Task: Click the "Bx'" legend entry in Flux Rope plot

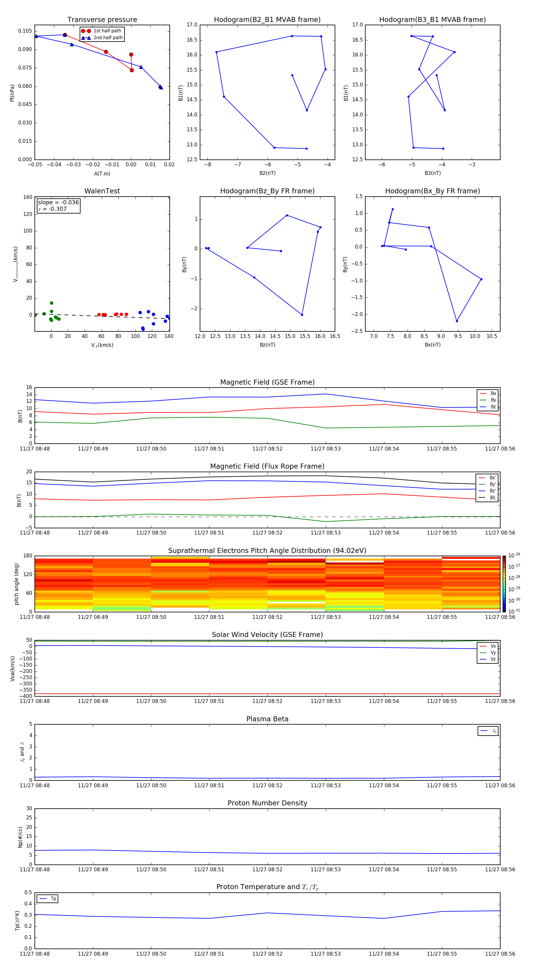Action: click(x=487, y=478)
